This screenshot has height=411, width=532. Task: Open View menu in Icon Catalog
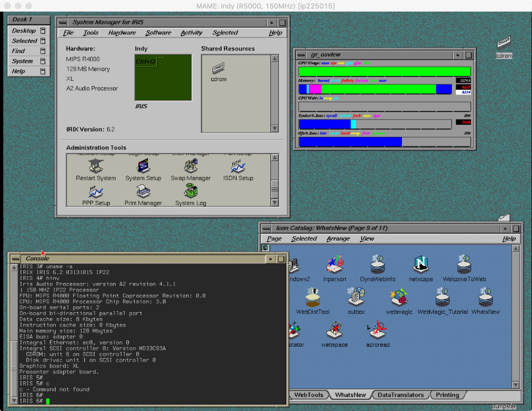point(367,239)
